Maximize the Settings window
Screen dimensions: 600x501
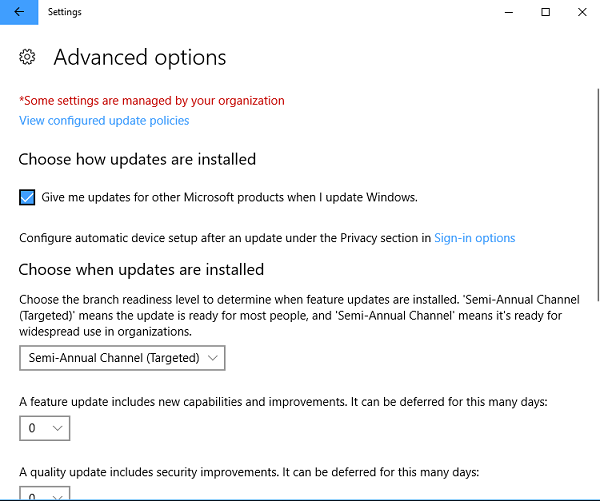pos(545,12)
